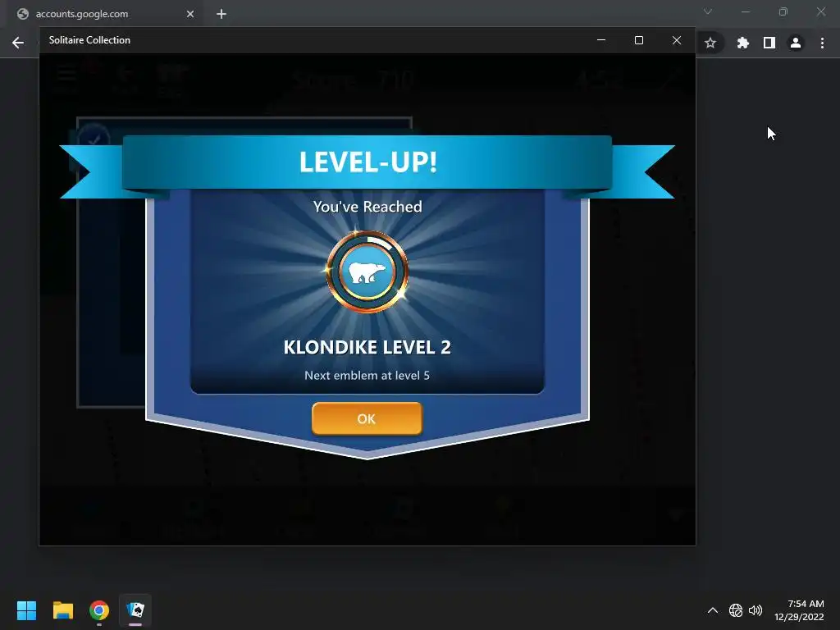Open a new Chrome tab
The height and width of the screenshot is (630, 840).
(221, 14)
